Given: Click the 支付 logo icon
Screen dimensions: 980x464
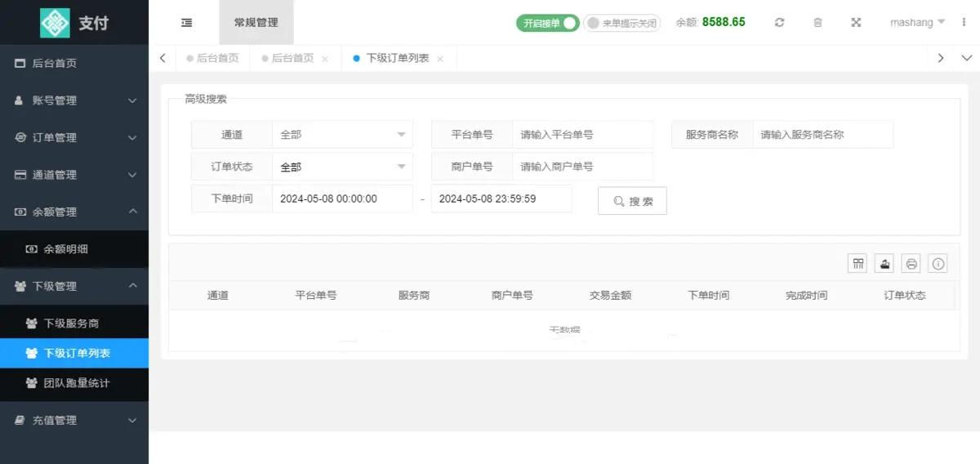Looking at the screenshot, I should coord(55,23).
